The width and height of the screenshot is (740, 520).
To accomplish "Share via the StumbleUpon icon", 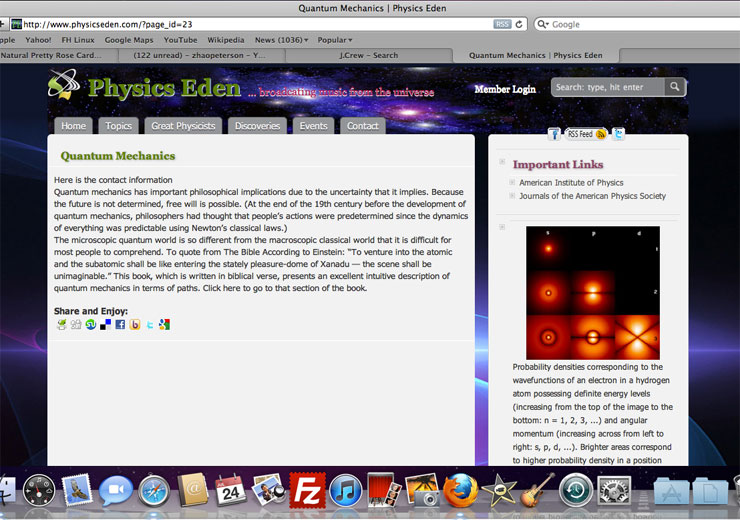I will click(x=91, y=324).
